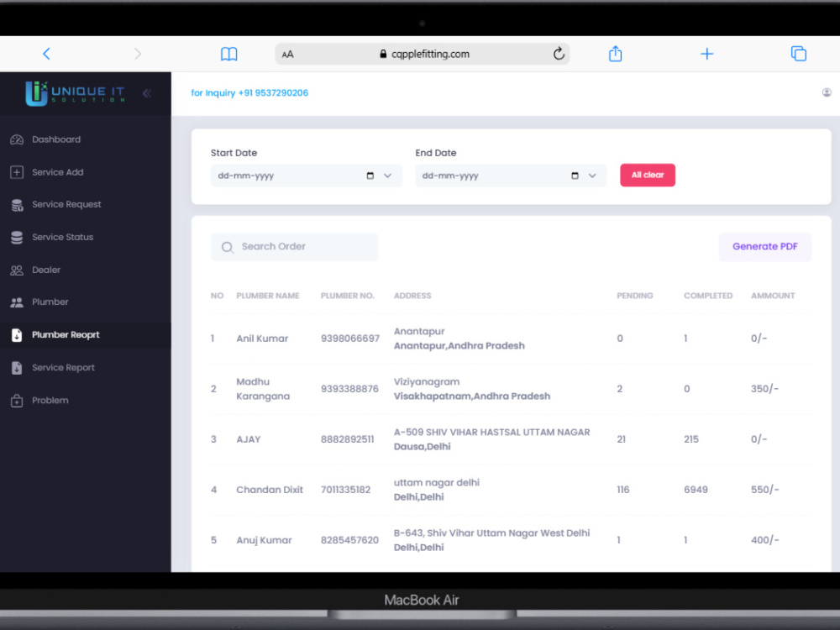Click the Plumber Reoprt document icon
The width and height of the screenshot is (840, 630).
[x=17, y=335]
